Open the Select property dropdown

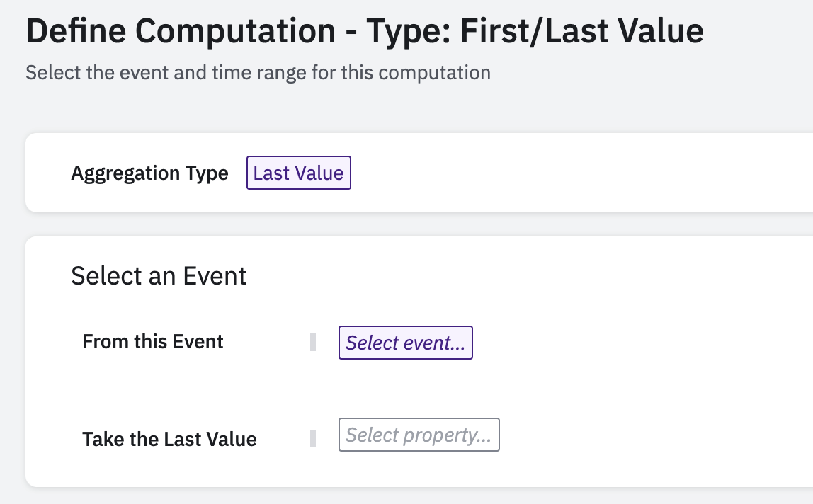(419, 435)
